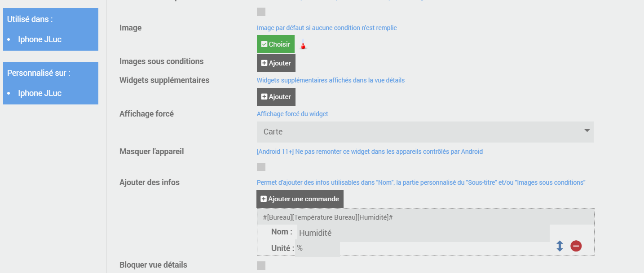Screen dimensions: 644x273
Task: Click the blue up-down reorder arrow icon
Action: (560, 246)
